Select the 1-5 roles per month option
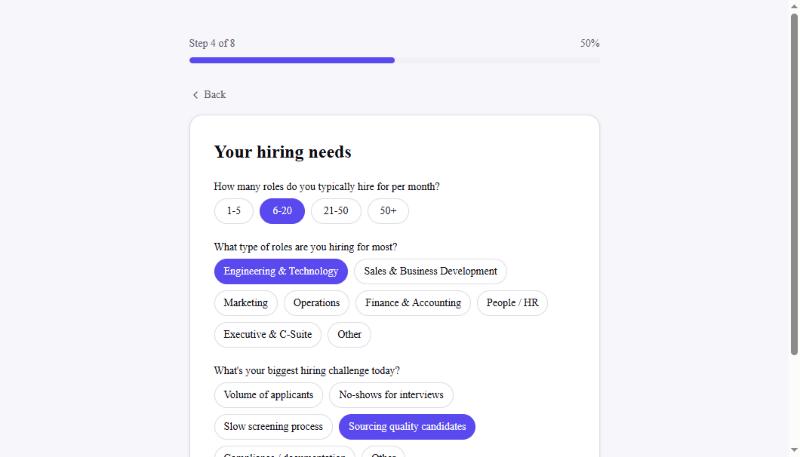This screenshot has width=800, height=457. tap(234, 211)
